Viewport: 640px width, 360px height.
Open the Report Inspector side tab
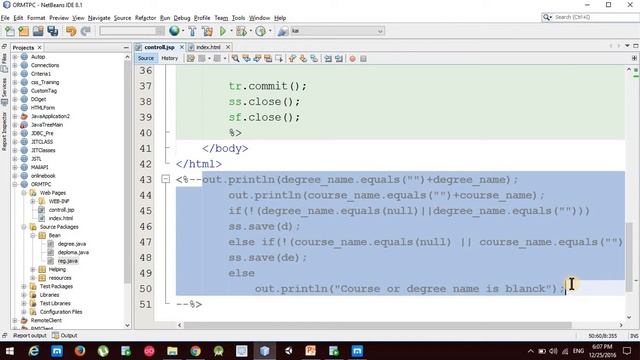(x=4, y=131)
